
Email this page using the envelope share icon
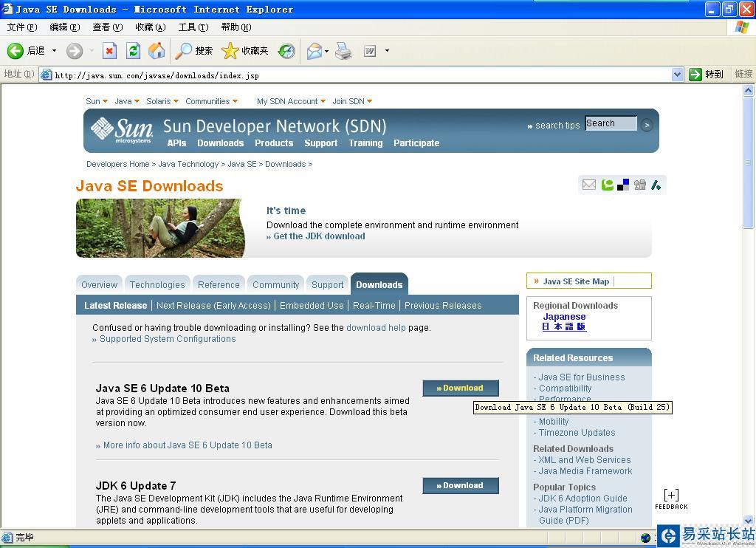click(588, 185)
